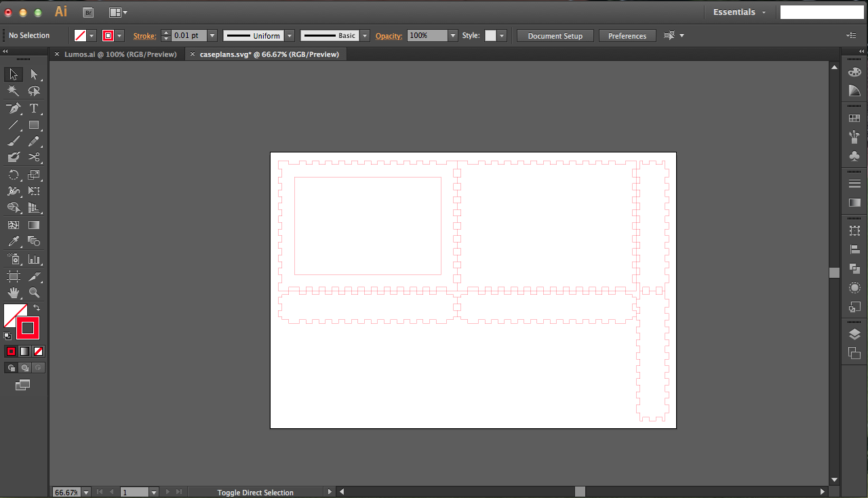Switch to the caseplans.svg document tab
This screenshot has height=498, width=868.
coord(265,54)
